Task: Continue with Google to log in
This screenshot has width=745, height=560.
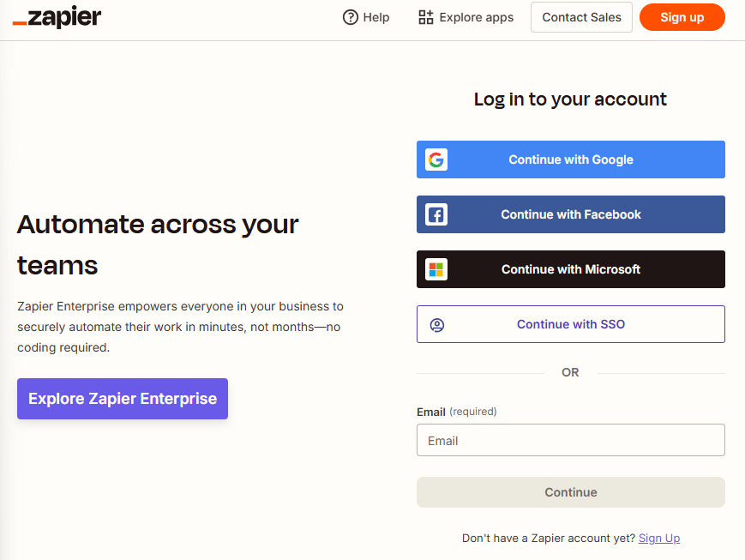Action: (570, 160)
